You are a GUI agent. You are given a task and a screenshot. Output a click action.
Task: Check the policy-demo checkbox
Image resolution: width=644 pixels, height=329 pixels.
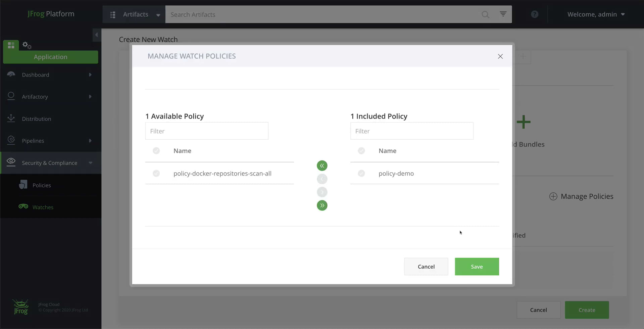pos(361,173)
